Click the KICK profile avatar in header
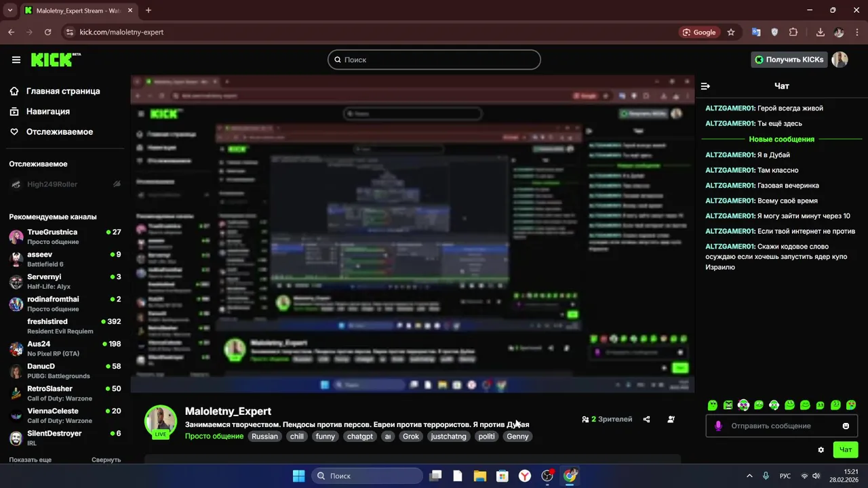Viewport: 868px width, 488px height. tap(840, 60)
